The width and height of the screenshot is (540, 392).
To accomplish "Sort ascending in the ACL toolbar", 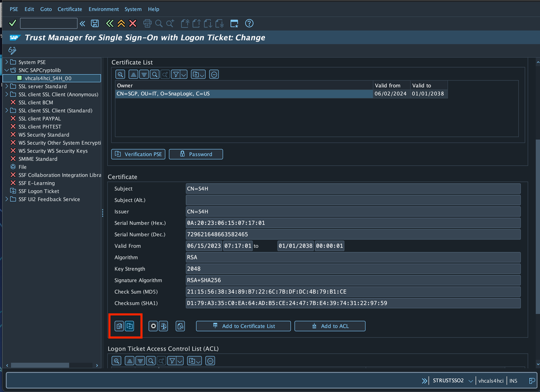I will tap(130, 361).
